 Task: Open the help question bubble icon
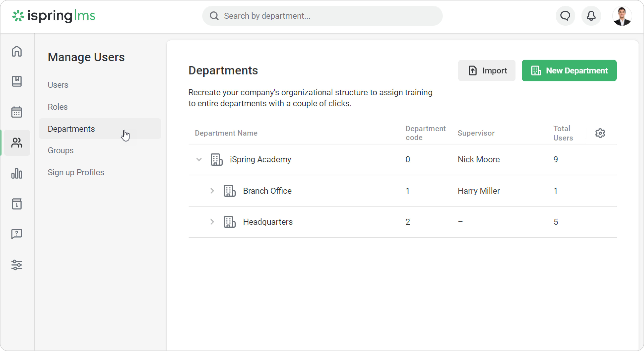tap(17, 234)
